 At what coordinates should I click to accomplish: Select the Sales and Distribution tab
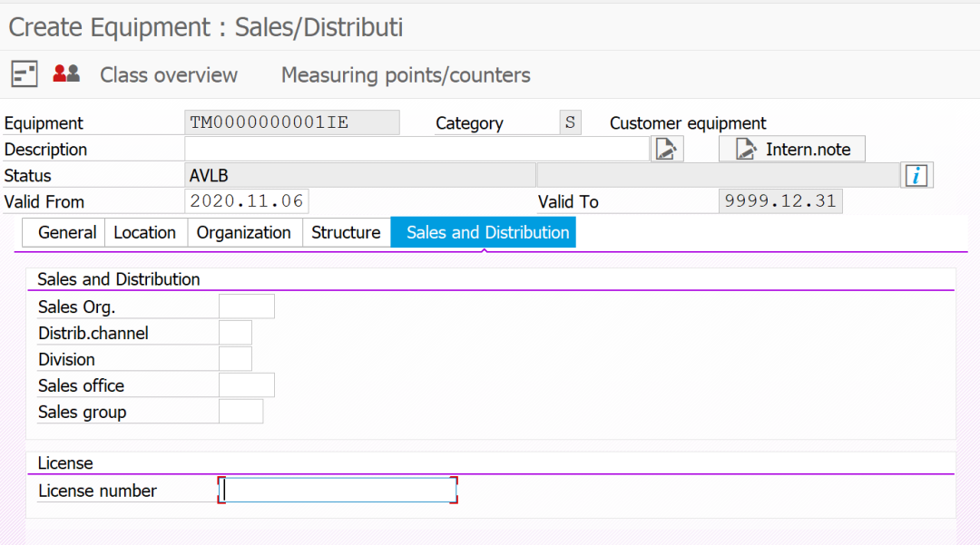(x=487, y=232)
